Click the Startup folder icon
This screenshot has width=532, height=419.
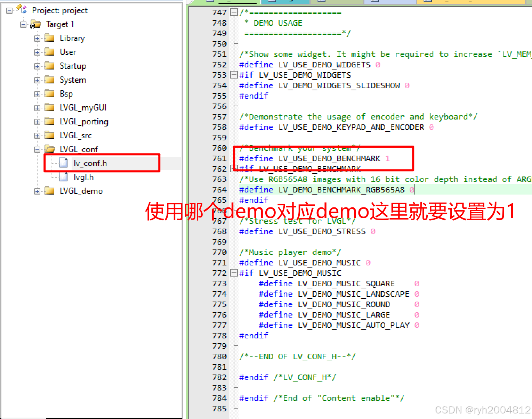click(x=49, y=66)
